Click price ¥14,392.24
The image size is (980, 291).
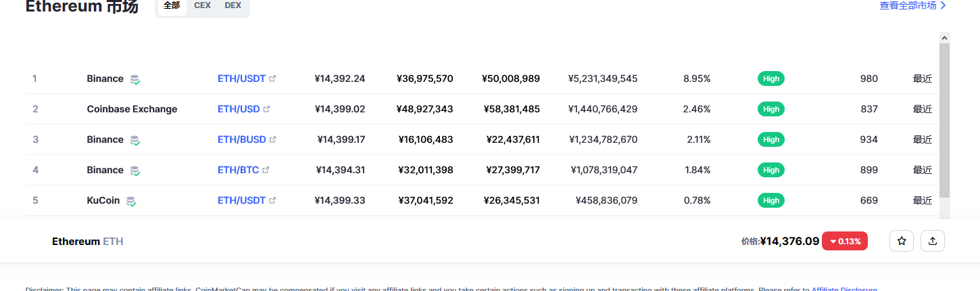[x=340, y=79]
